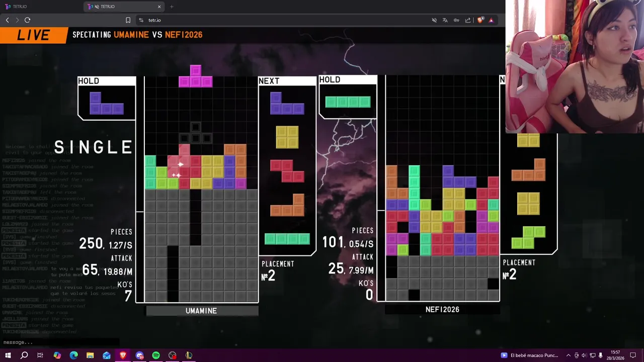Click the tetr.io address bar
This screenshot has height=362, width=644.
pos(282,20)
